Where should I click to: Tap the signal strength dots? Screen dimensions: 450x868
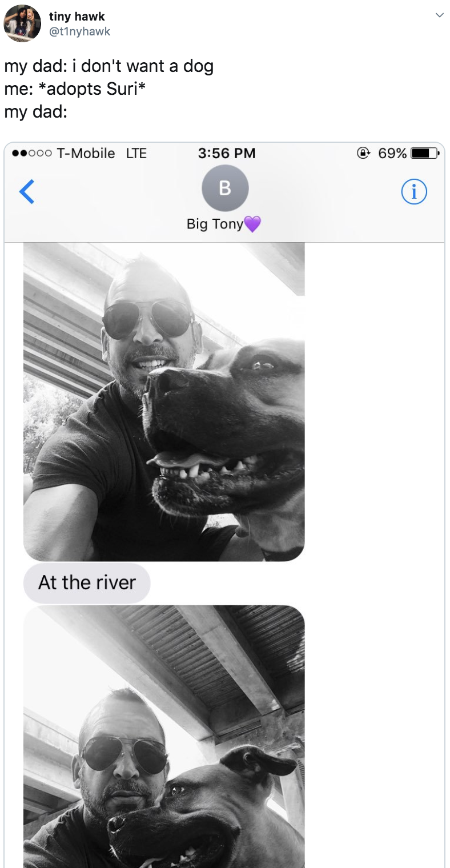click(x=32, y=153)
